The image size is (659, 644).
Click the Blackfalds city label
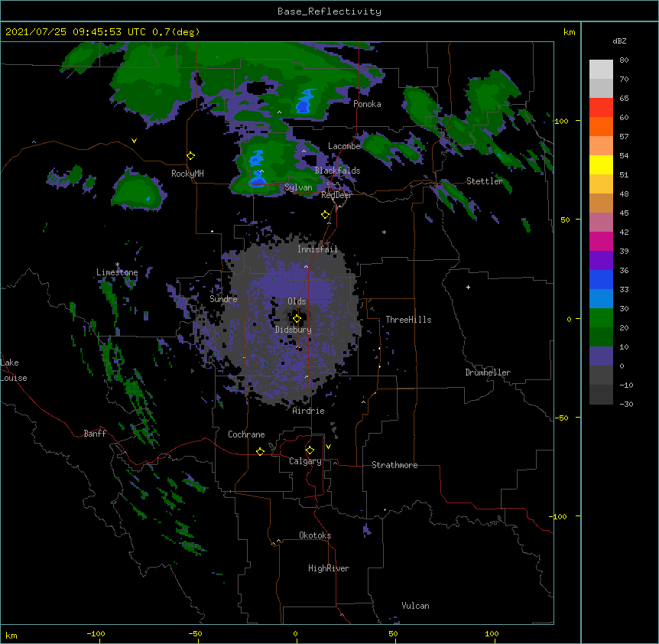point(337,171)
